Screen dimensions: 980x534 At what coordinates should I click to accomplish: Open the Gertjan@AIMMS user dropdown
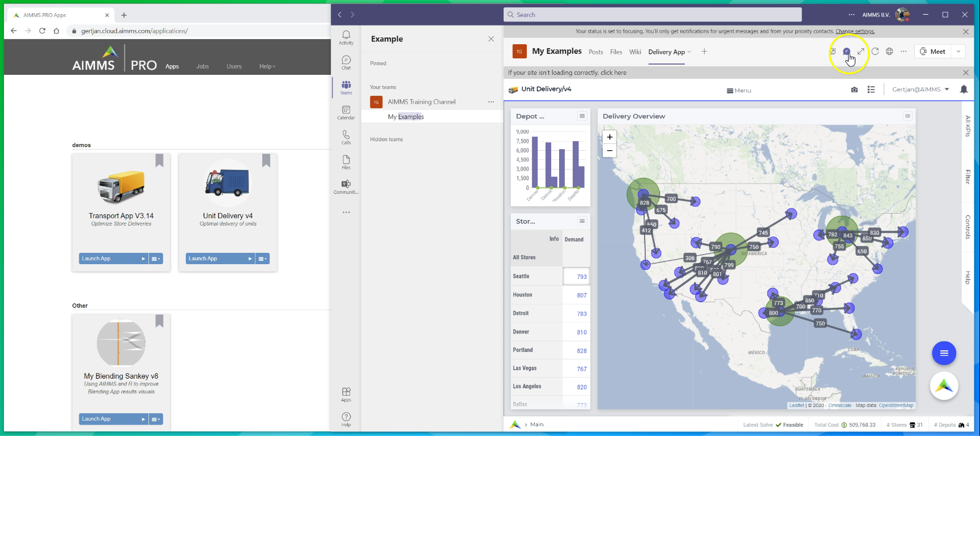point(921,90)
